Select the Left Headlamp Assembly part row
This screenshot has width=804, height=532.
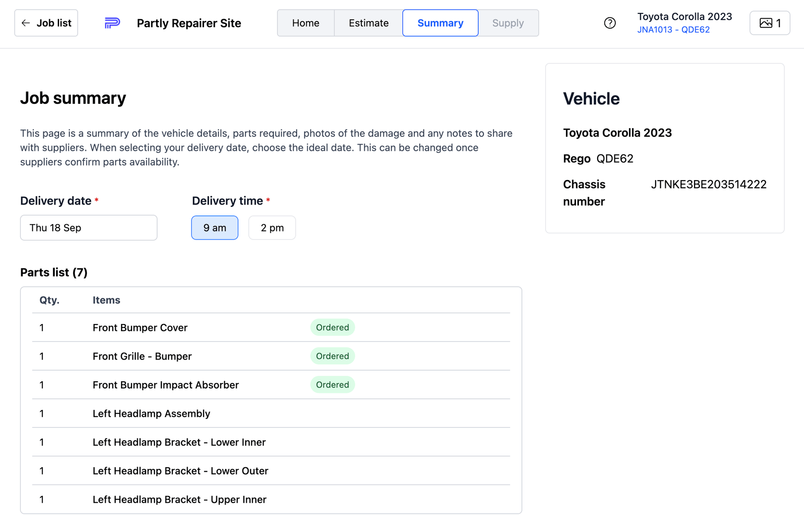(x=152, y=413)
